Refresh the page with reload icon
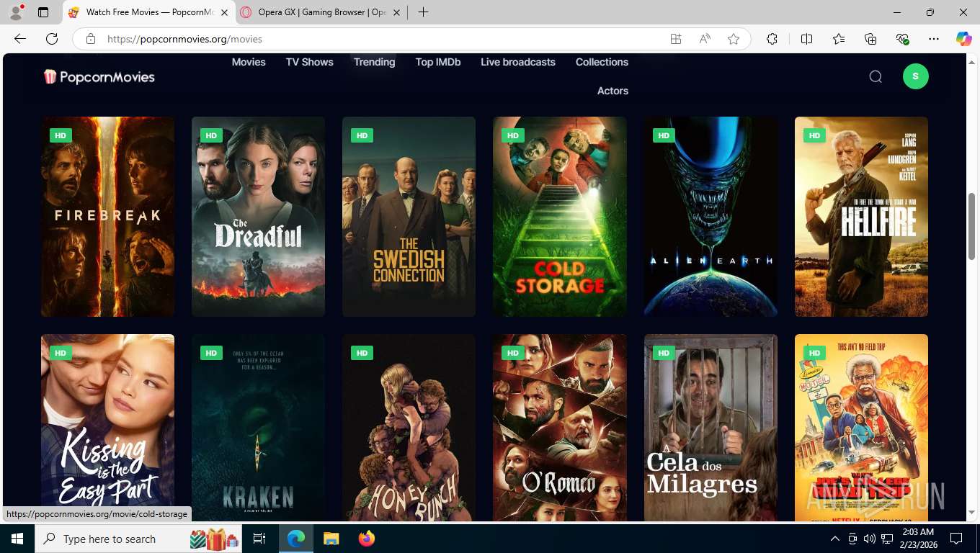 point(52,39)
